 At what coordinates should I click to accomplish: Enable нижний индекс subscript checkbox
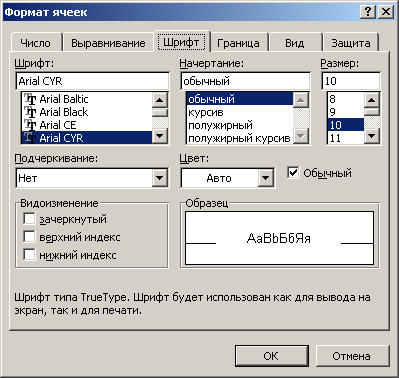point(29,255)
